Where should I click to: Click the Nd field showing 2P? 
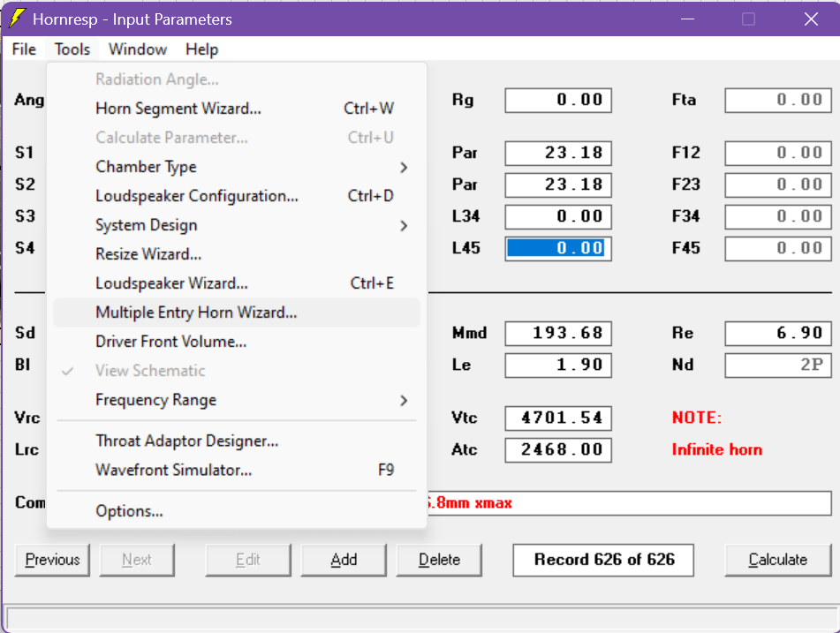(778, 365)
